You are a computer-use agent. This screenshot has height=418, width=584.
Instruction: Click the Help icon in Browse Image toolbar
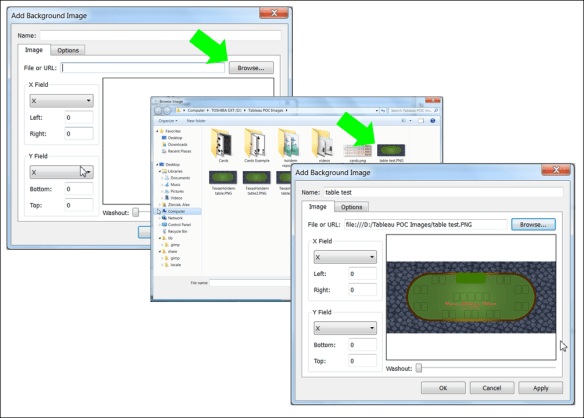click(432, 121)
